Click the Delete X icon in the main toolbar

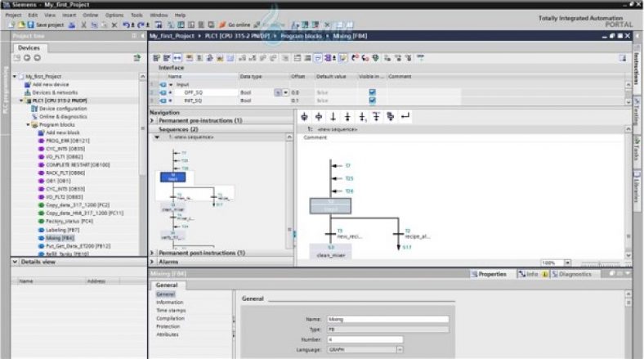pyautogui.click(x=114, y=25)
